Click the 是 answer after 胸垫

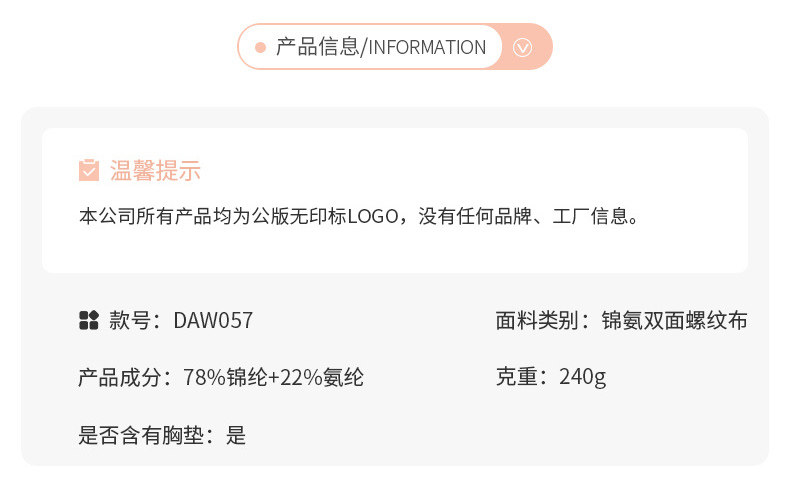(236, 435)
